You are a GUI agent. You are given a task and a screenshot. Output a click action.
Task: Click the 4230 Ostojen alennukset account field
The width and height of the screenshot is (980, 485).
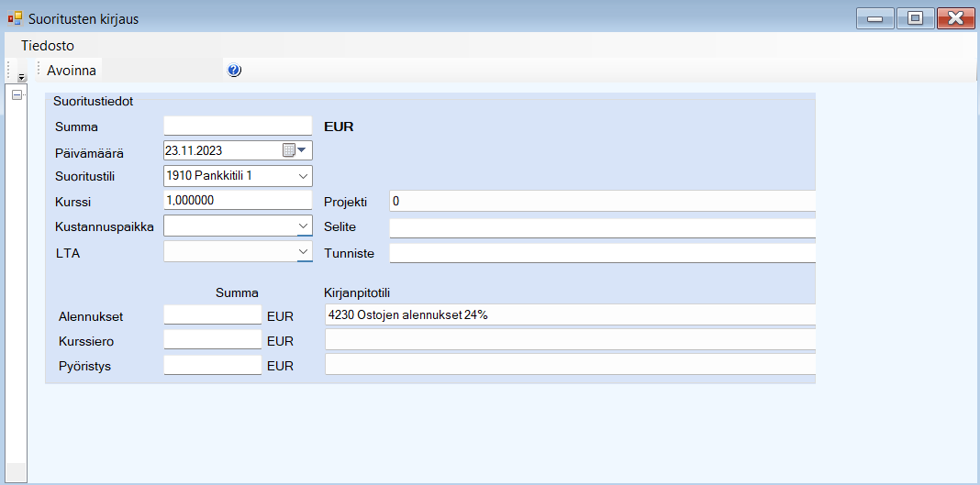tap(569, 315)
